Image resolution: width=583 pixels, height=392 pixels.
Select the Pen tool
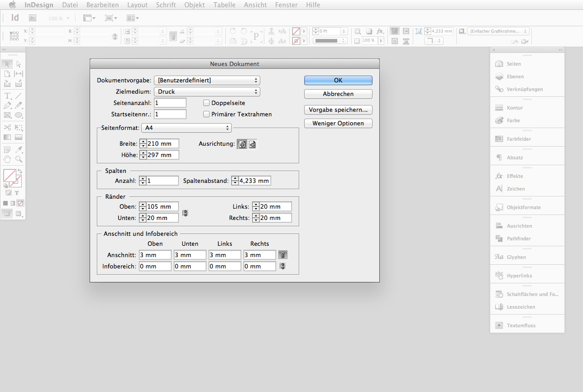pyautogui.click(x=7, y=105)
